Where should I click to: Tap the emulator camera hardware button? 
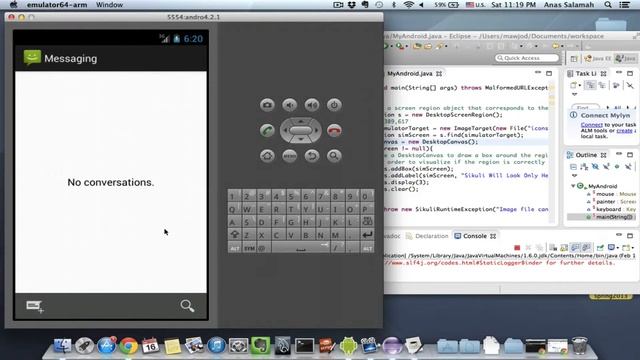click(267, 105)
